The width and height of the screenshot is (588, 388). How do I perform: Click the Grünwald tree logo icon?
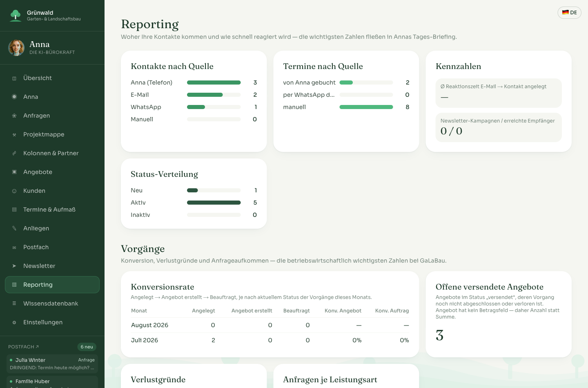(16, 16)
